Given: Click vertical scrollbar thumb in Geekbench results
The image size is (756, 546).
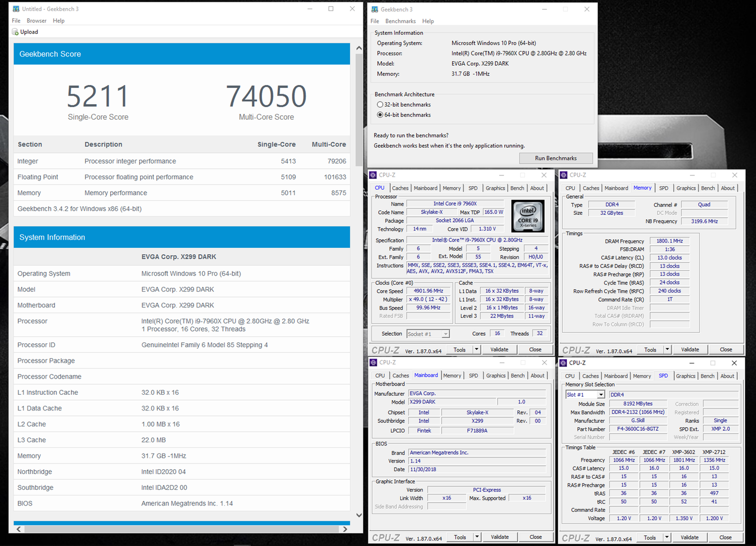Looking at the screenshot, I should 359,110.
